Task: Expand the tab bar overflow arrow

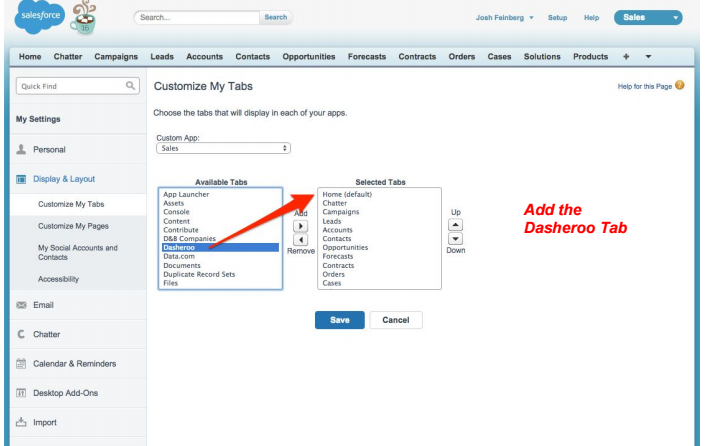Action: (x=648, y=57)
